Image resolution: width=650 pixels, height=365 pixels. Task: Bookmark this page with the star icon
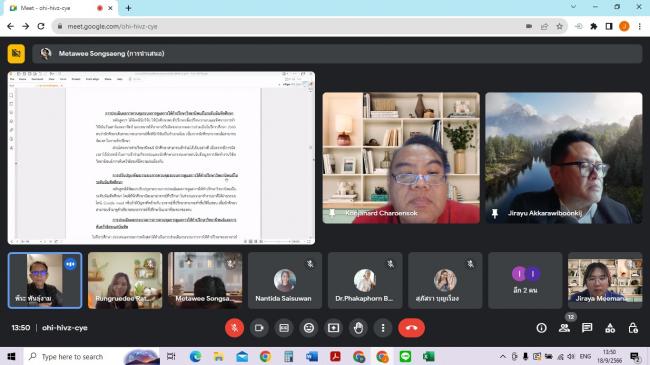[560, 26]
